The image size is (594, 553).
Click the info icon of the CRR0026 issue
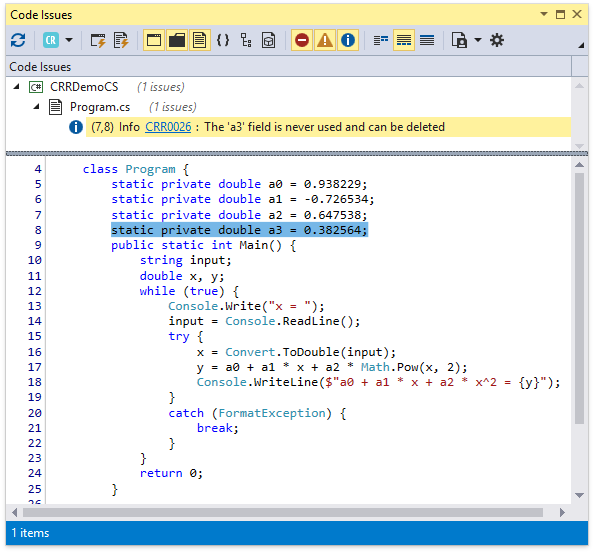[x=76, y=127]
